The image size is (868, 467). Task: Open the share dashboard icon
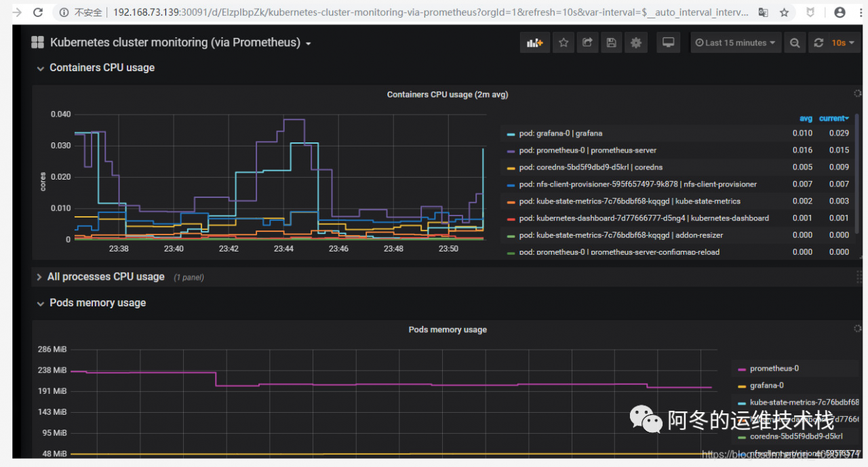point(587,43)
